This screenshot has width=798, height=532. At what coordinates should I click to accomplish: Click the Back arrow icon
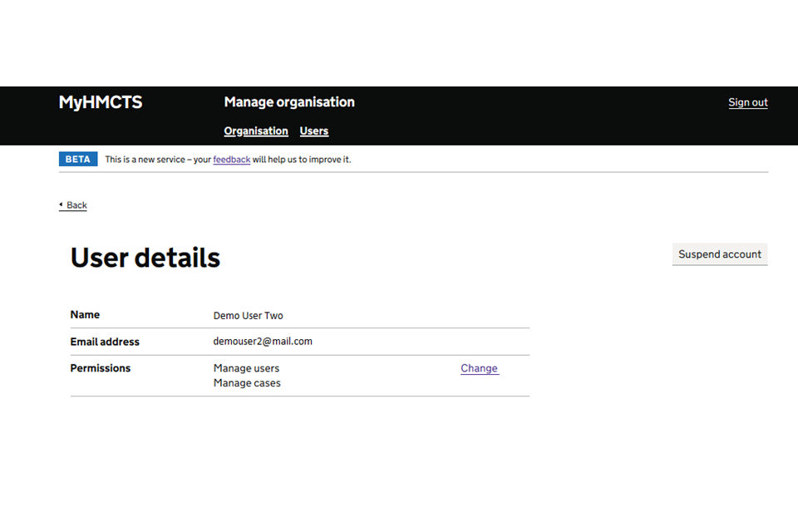(61, 204)
